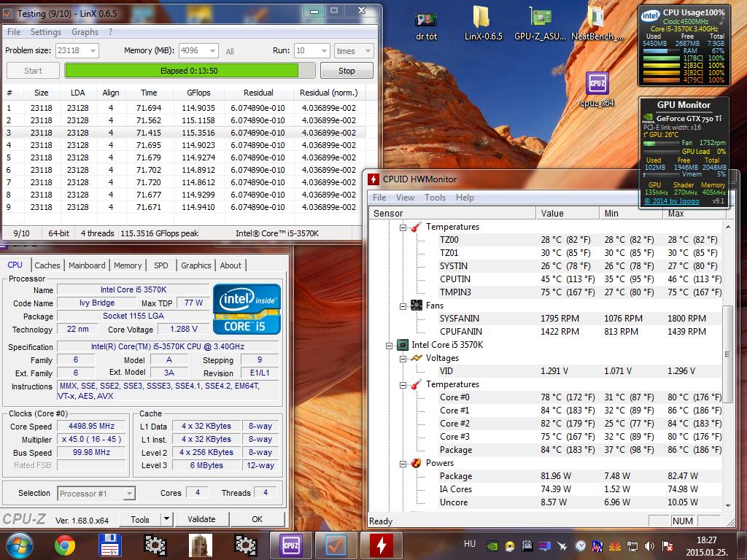Click the HWMonitor lightning taskbar icon
Image resolution: width=747 pixels, height=560 pixels.
[x=381, y=545]
